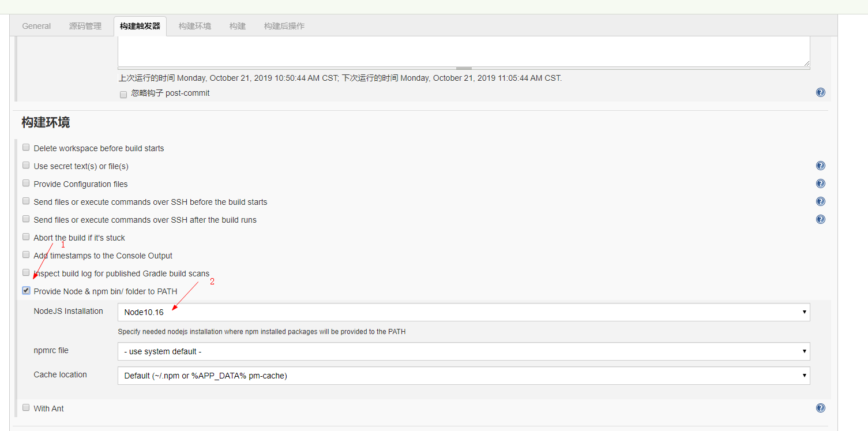Check Inspect build log for Gradle scans
Viewport: 868px width, 431px height.
coord(26,273)
